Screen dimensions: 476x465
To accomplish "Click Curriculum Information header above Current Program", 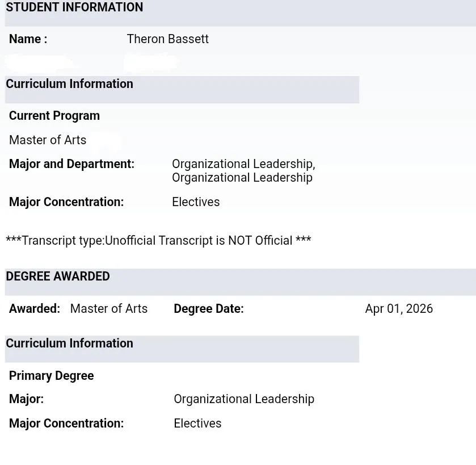I will tap(69, 84).
